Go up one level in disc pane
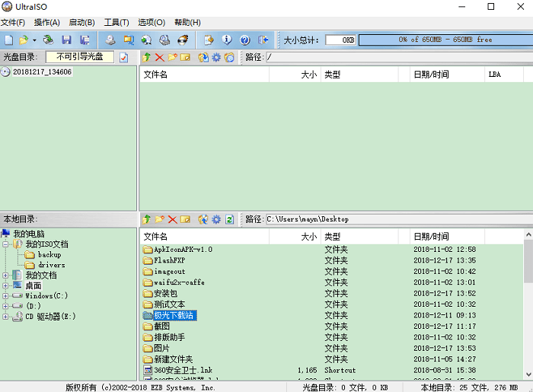This screenshot has width=533, height=392. click(x=146, y=57)
